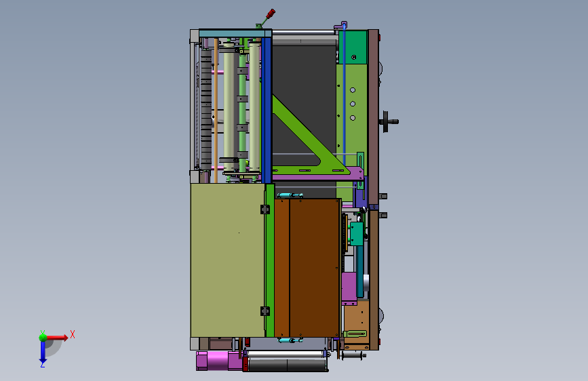Select the pink motor at the bottom left
The width and height of the screenshot is (588, 381).
coord(219,361)
